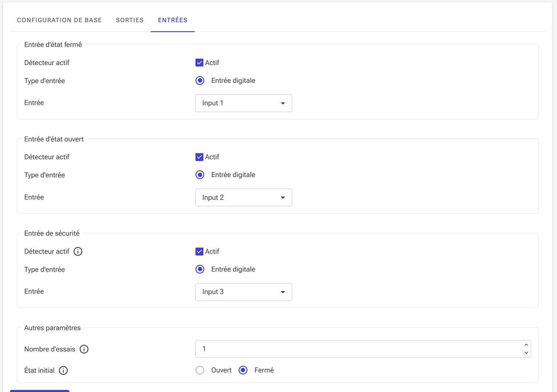
Task: Click info icon next to Nombre d'essais
Action: click(84, 349)
